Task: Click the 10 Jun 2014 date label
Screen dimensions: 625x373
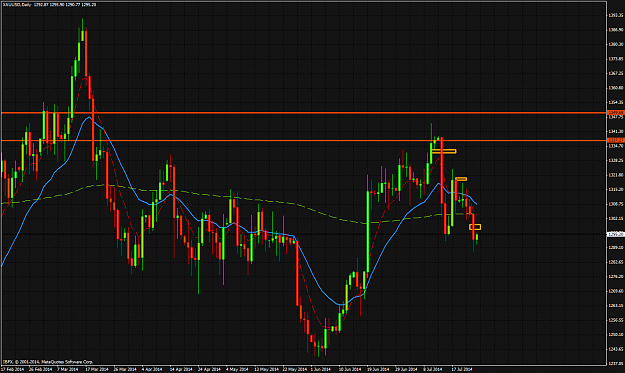Action: [x=350, y=369]
